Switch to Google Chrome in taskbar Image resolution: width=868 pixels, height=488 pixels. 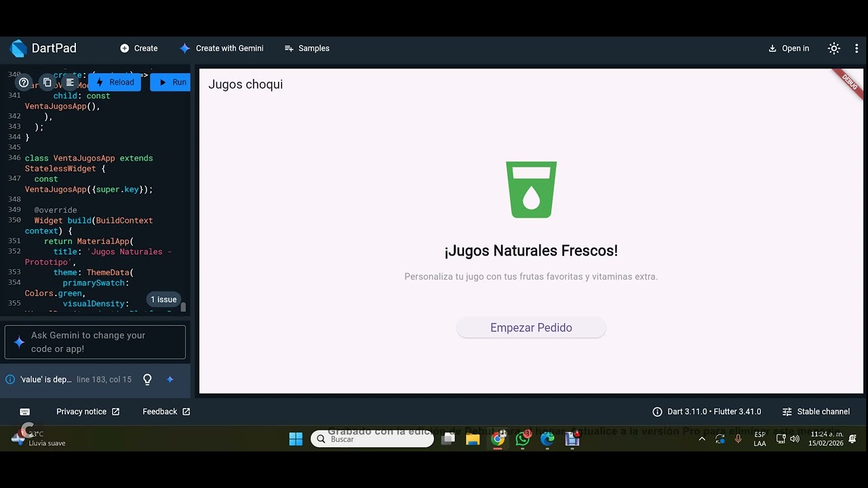pos(498,439)
